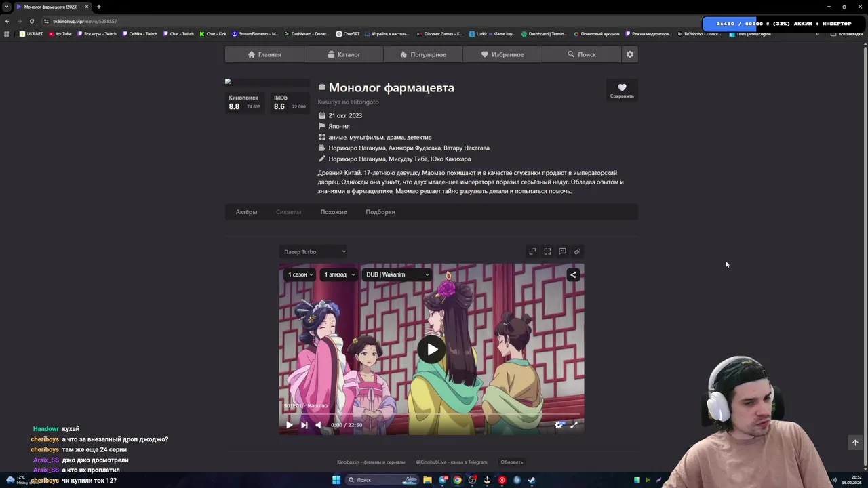Open the ChatGPT bookmark

point(348,34)
